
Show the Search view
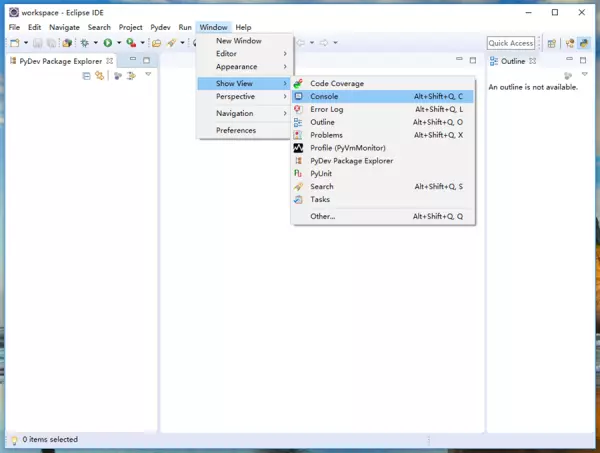point(383,186)
